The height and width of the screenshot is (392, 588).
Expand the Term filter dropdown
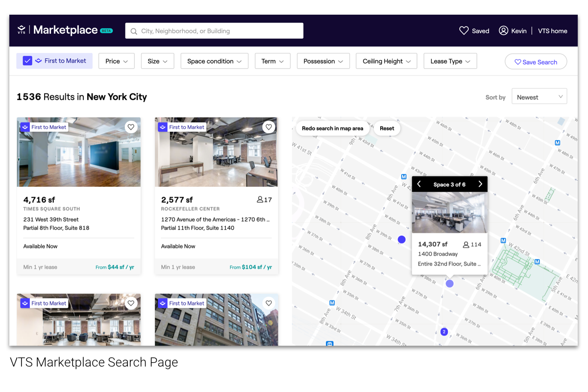[273, 61]
